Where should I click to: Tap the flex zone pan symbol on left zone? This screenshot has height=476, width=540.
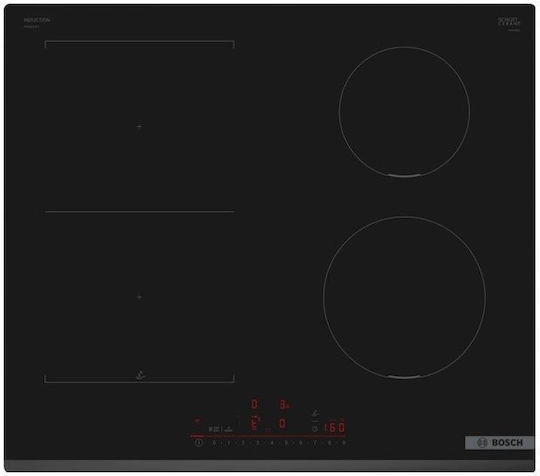(140, 375)
